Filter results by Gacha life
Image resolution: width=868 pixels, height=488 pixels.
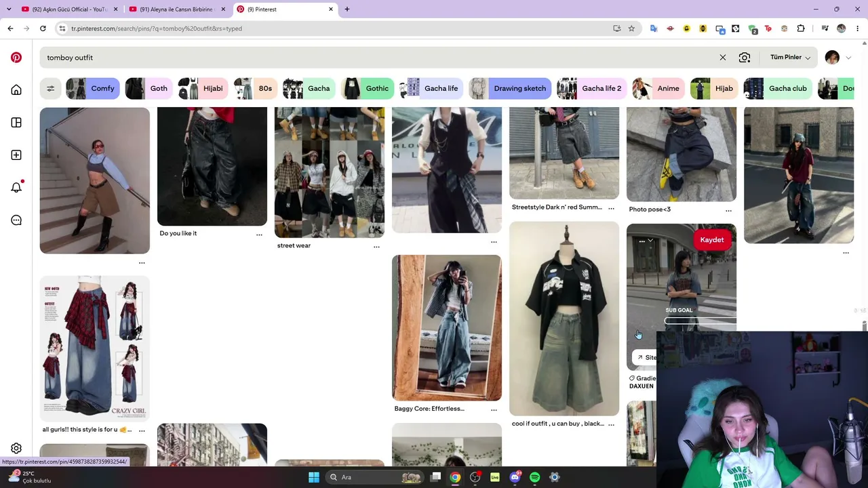pyautogui.click(x=431, y=88)
